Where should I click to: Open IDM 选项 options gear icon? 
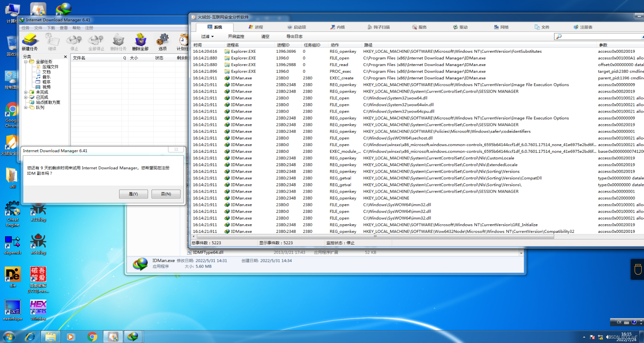(x=162, y=42)
